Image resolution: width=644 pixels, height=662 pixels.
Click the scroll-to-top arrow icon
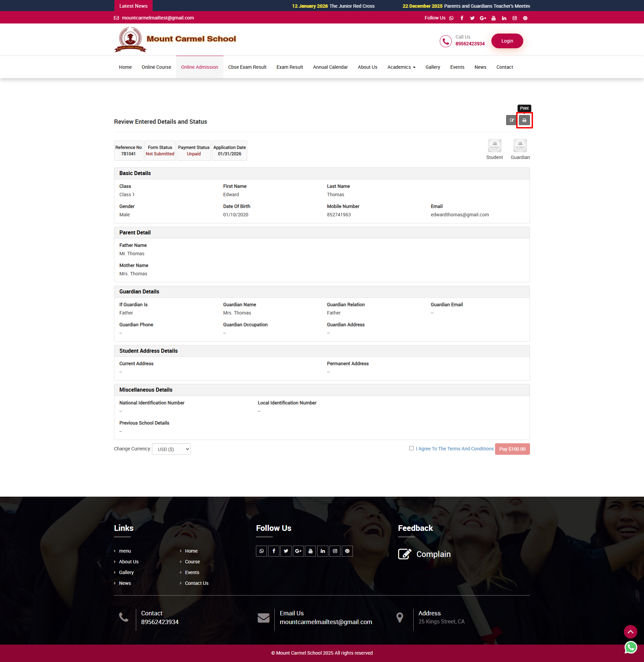click(630, 631)
